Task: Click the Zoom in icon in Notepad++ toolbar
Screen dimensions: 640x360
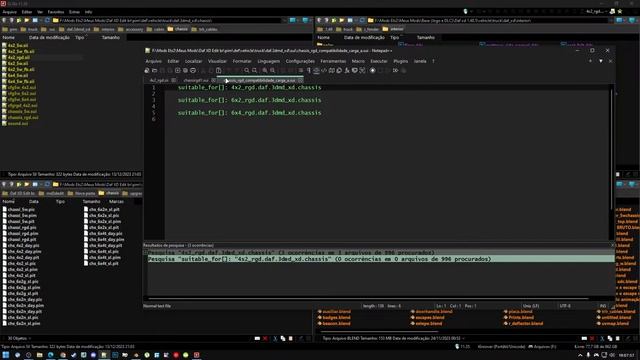Action: [x=265, y=71]
